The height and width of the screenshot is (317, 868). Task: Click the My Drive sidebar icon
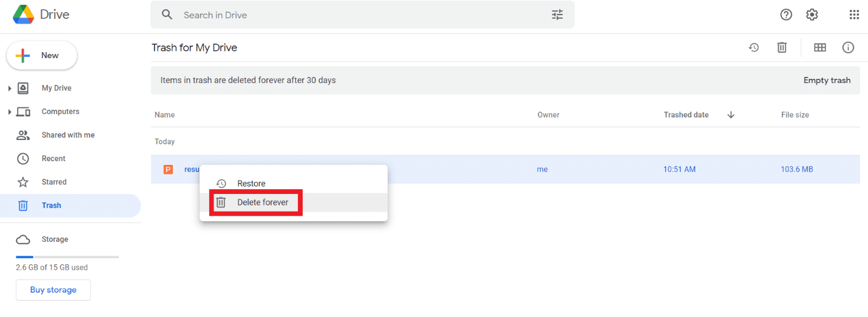point(23,88)
